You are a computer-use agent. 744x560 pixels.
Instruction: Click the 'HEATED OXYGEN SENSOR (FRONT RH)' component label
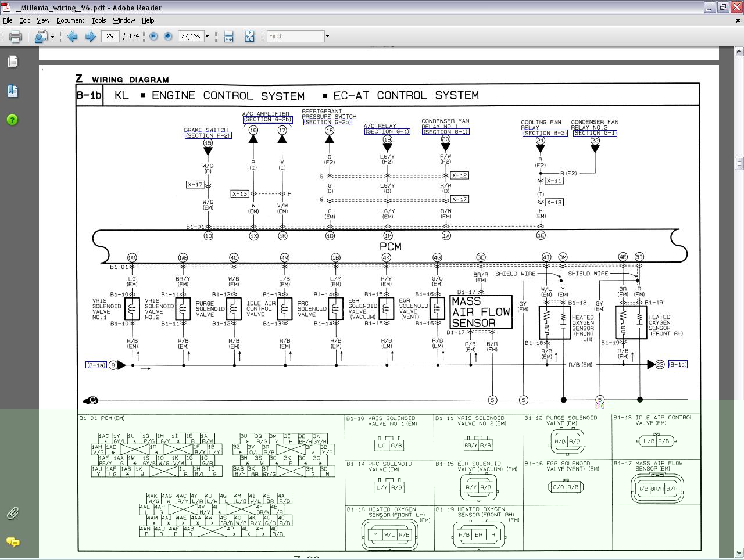click(666, 325)
